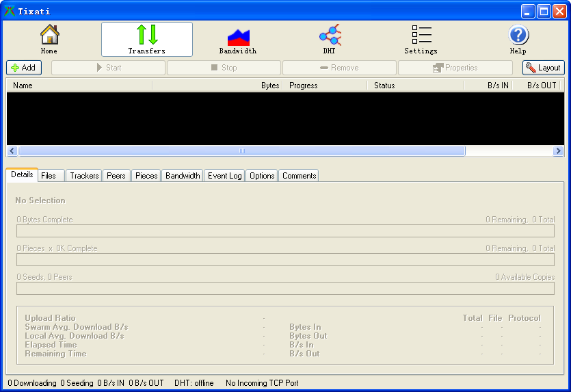The height and width of the screenshot is (392, 571).
Task: Click the 'No Selection' label
Action: click(40, 200)
